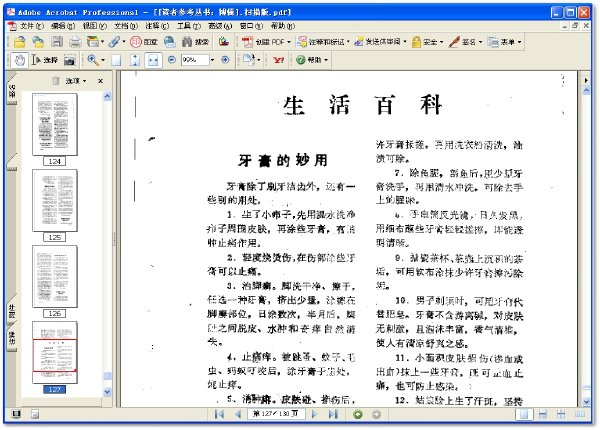Open the File (文件) menu
Screen dimensions: 600x430
tap(32, 26)
